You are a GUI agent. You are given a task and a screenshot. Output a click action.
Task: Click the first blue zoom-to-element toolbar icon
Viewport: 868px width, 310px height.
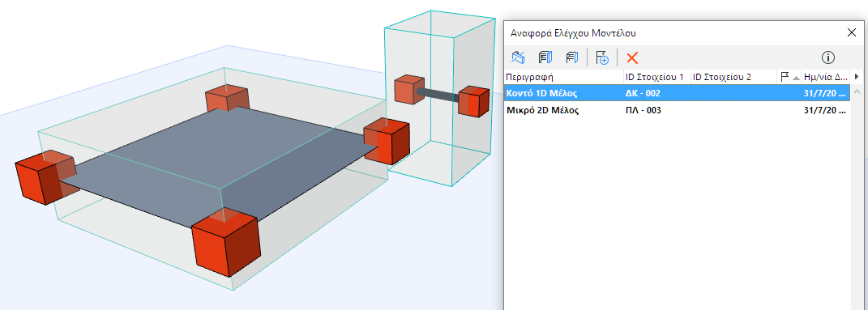pyautogui.click(x=518, y=57)
